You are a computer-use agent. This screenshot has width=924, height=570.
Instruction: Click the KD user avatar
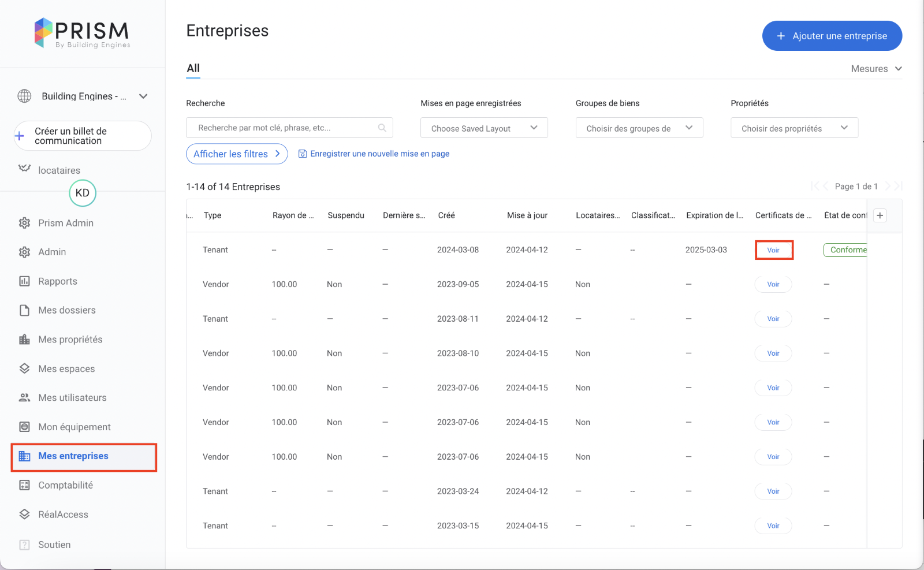point(83,193)
